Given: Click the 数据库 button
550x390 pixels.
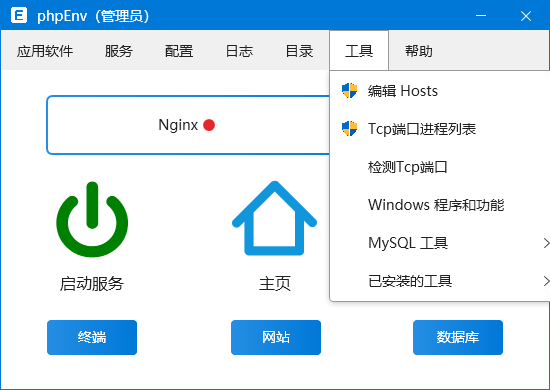Looking at the screenshot, I should 458,337.
